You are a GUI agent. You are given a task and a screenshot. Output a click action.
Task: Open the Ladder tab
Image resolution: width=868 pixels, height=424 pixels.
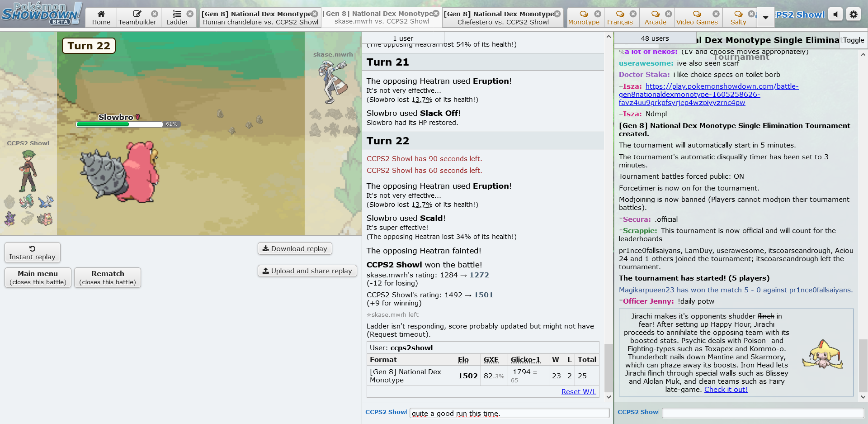(x=177, y=18)
